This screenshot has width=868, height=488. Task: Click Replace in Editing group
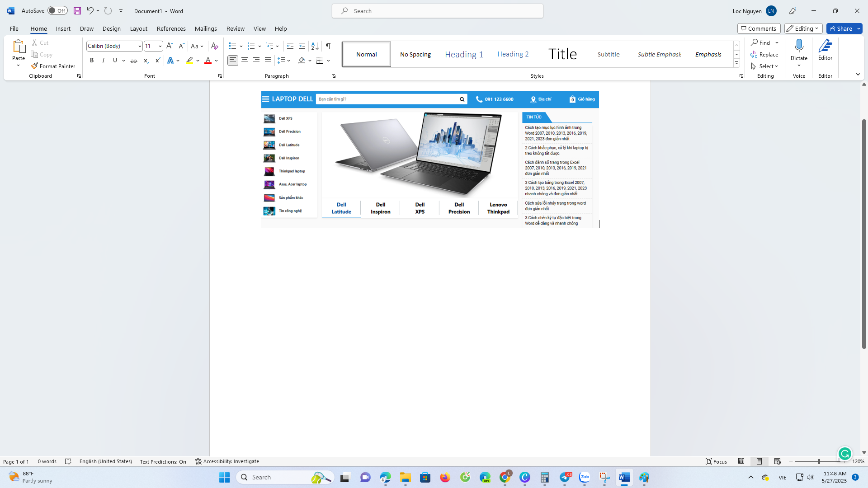(764, 55)
